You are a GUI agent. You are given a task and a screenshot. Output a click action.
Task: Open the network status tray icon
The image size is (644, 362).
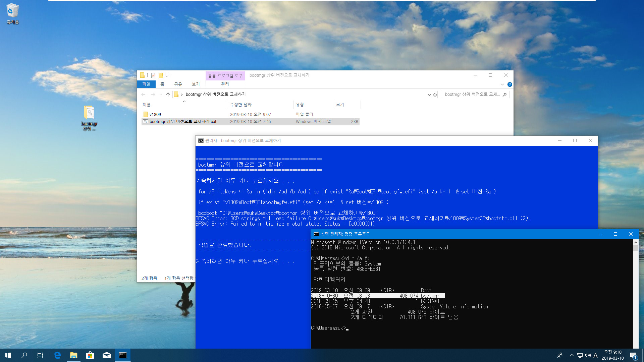pos(580,355)
